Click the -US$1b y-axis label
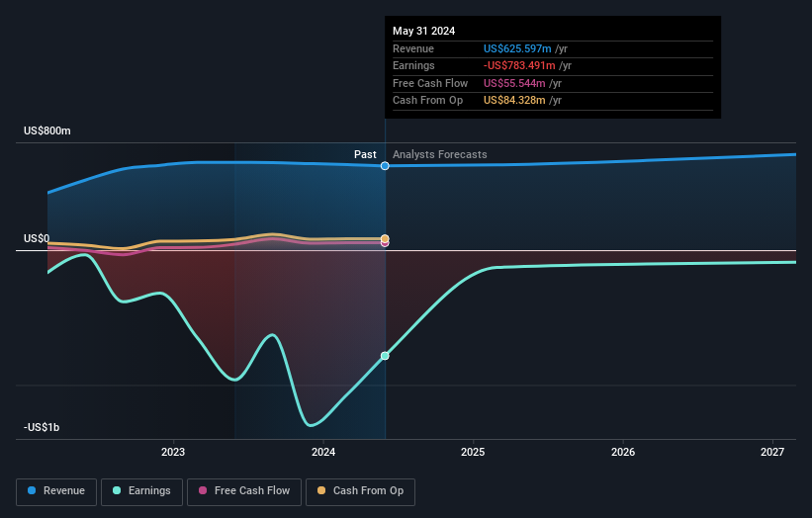 click(x=42, y=427)
